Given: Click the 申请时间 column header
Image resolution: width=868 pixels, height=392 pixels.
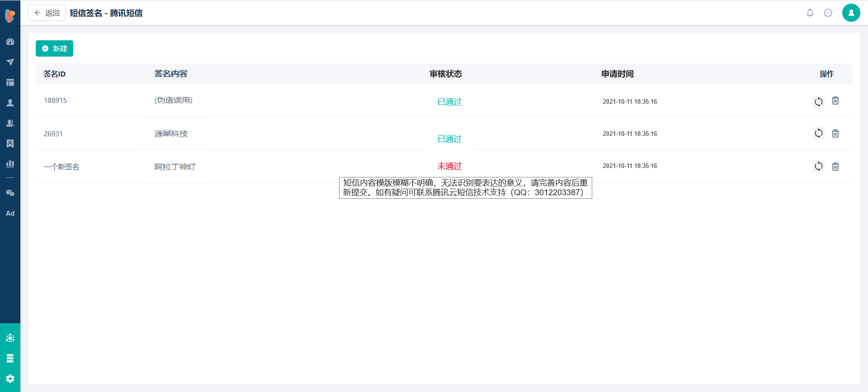Looking at the screenshot, I should click(618, 74).
